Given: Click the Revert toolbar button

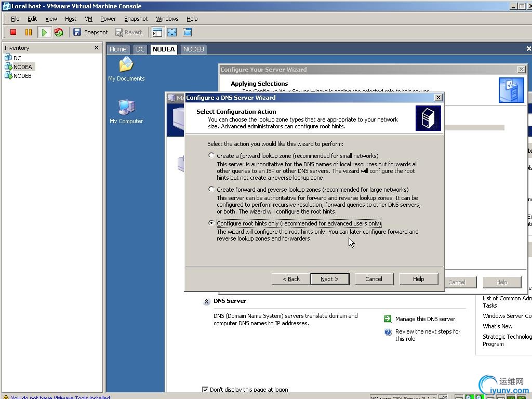Looking at the screenshot, I should [x=129, y=32].
